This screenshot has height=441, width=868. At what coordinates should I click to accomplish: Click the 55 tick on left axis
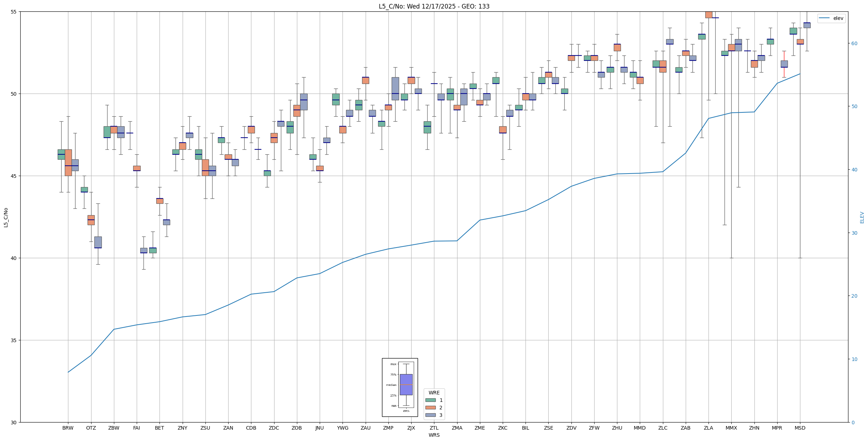click(14, 12)
